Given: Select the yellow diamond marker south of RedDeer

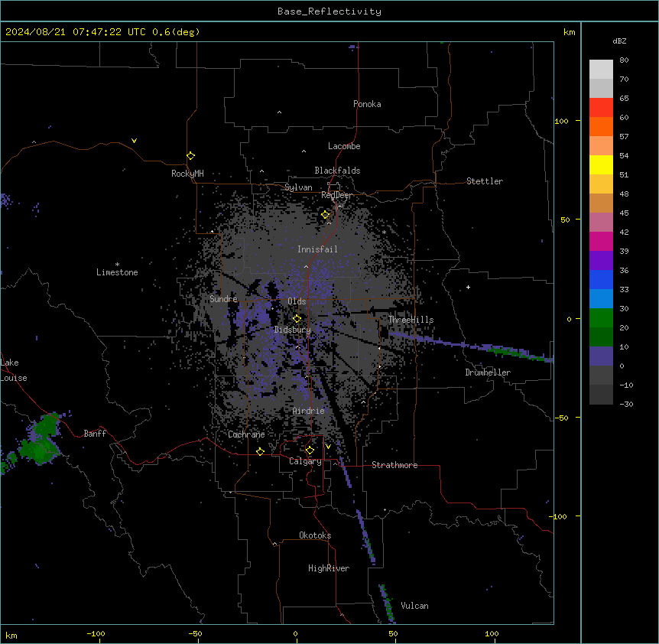Looking at the screenshot, I should [325, 215].
